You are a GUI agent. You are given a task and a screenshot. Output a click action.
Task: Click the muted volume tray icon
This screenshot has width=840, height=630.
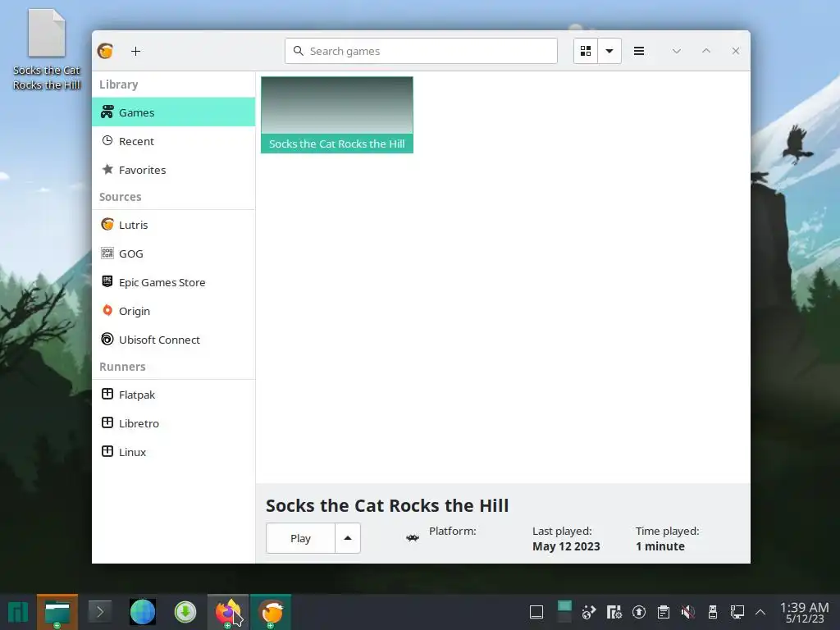click(x=688, y=612)
